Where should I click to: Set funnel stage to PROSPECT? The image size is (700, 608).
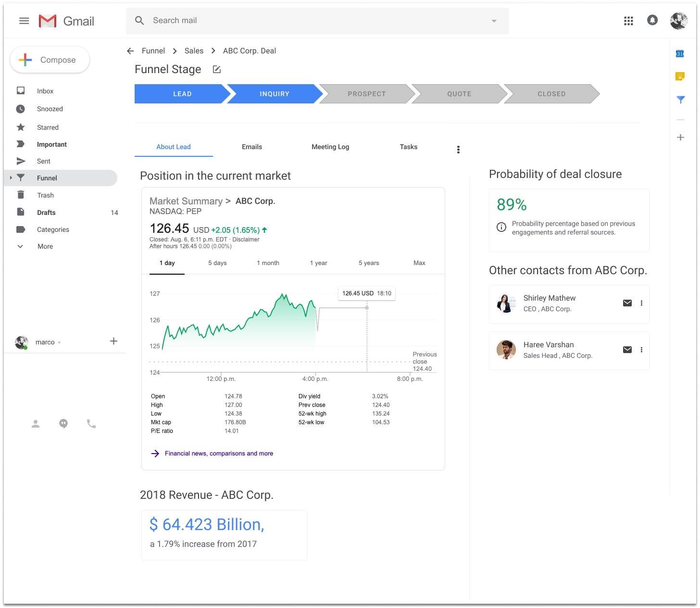tap(366, 94)
